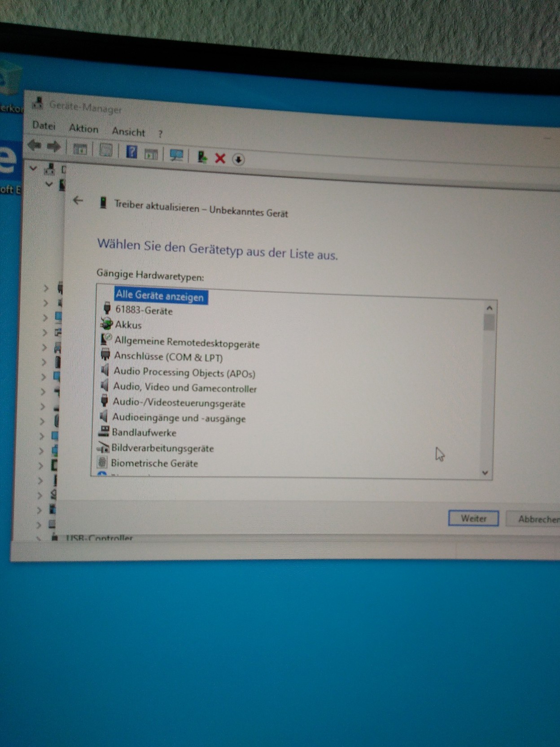
Task: Click the scan for hardware changes monitor icon
Action: [x=176, y=155]
